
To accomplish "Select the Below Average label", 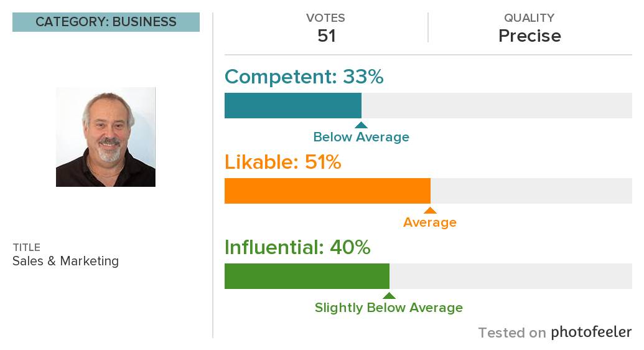I will point(361,137).
